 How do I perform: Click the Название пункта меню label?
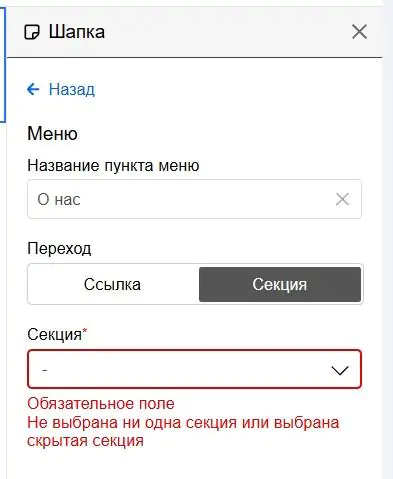[113, 166]
